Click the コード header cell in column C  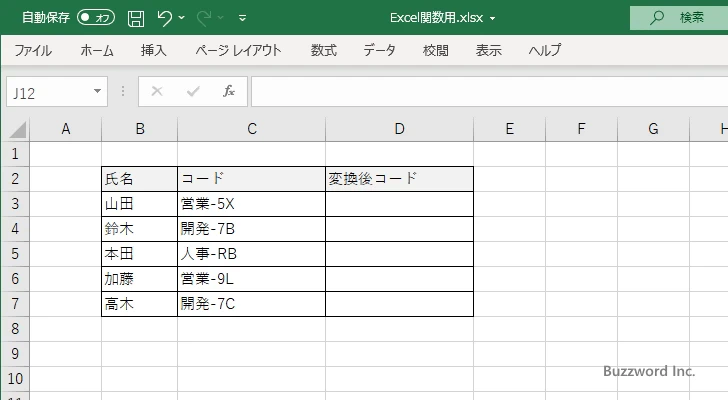click(251, 179)
